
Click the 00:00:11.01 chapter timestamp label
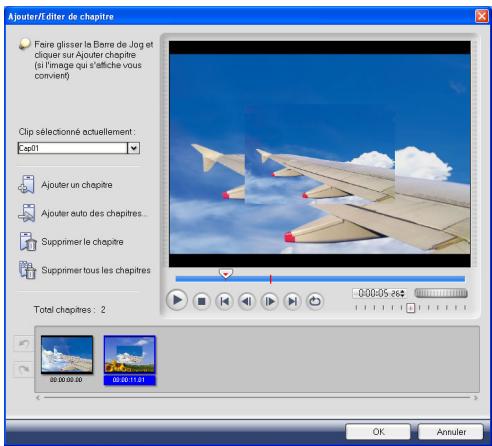point(129,380)
